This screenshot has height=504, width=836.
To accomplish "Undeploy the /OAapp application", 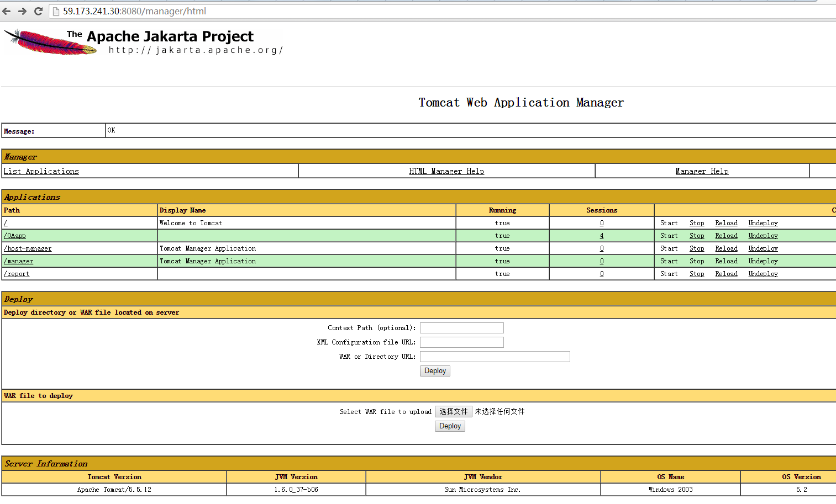I will [763, 236].
